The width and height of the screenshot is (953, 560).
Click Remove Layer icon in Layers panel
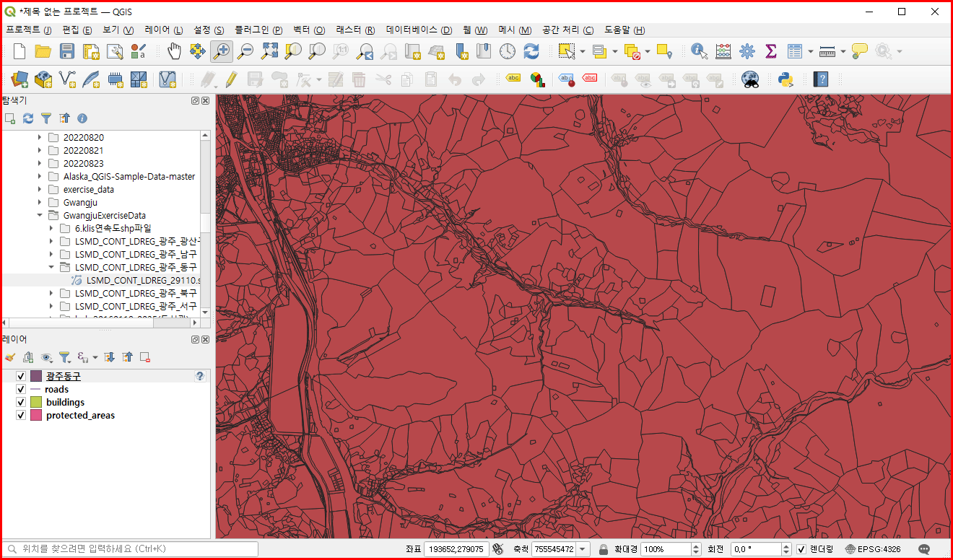click(145, 356)
